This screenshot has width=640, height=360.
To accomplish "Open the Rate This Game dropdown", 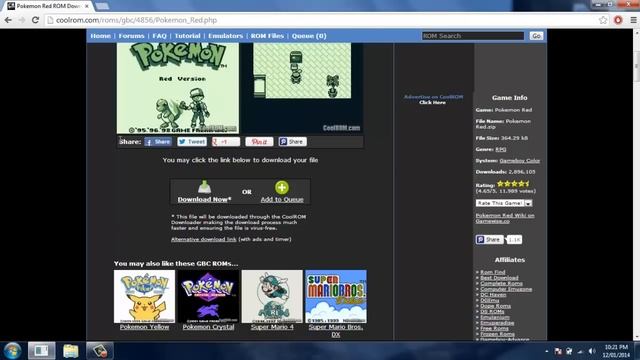I will [504, 203].
